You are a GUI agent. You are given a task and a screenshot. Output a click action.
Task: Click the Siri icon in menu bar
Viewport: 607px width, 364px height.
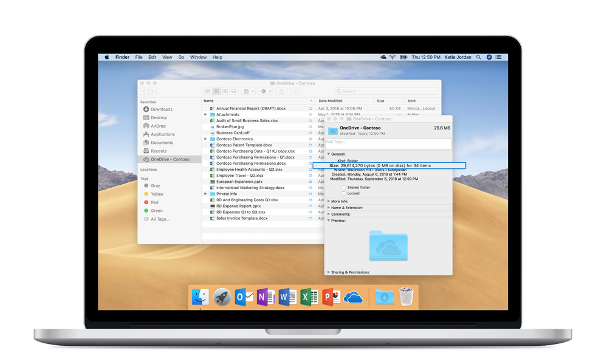(489, 57)
